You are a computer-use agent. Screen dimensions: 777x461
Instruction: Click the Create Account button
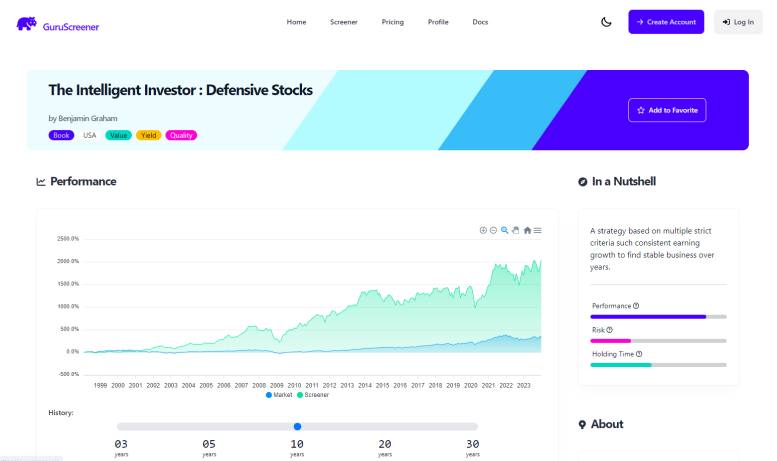pyautogui.click(x=666, y=22)
